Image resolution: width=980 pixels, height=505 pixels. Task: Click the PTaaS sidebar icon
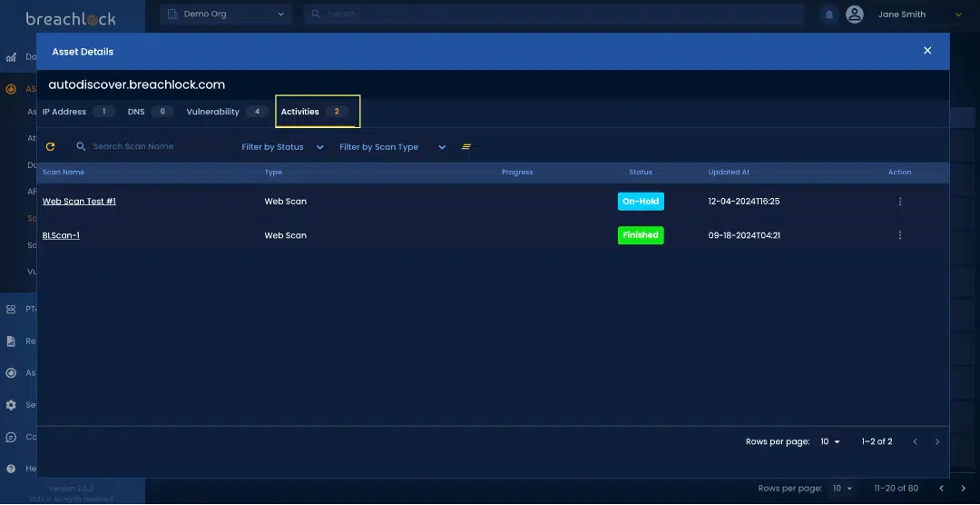[11, 309]
